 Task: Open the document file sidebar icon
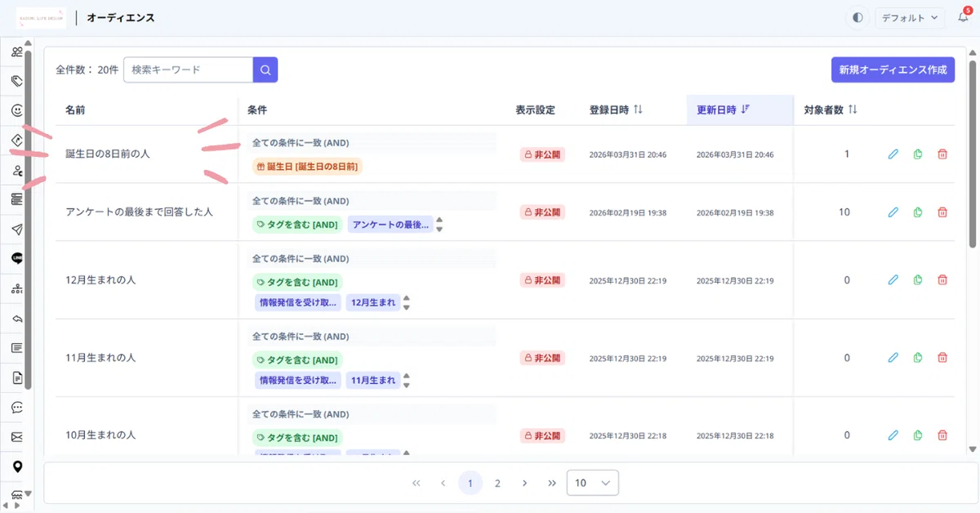(17, 377)
